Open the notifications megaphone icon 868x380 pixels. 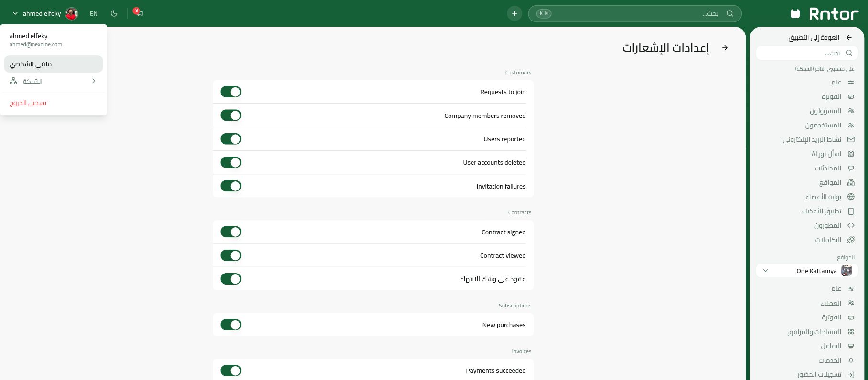(139, 13)
